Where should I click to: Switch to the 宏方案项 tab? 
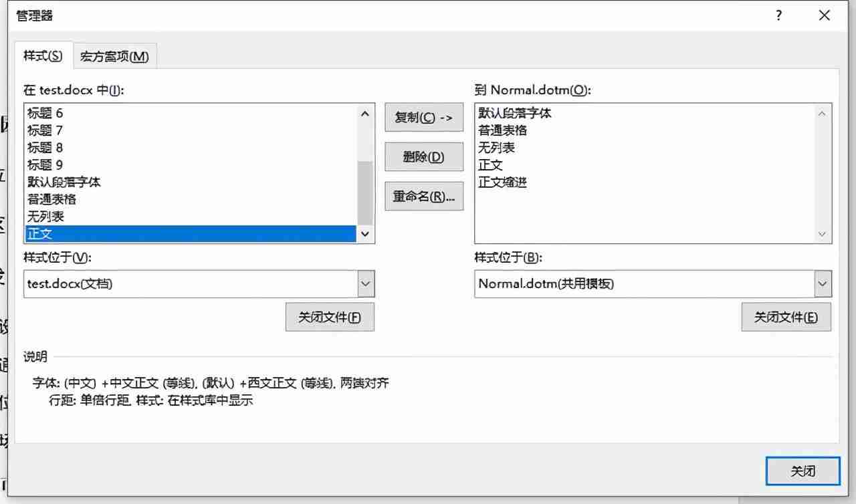coord(114,56)
